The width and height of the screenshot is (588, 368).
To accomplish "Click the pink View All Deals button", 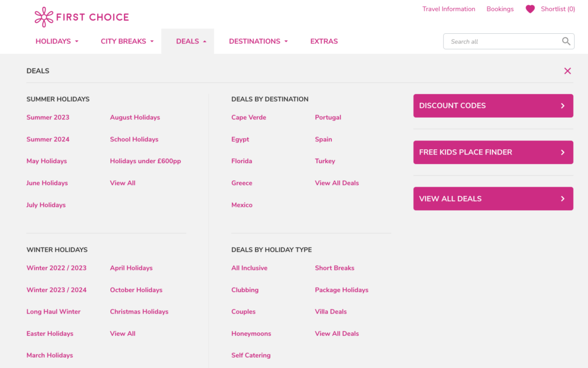I will click(x=493, y=199).
